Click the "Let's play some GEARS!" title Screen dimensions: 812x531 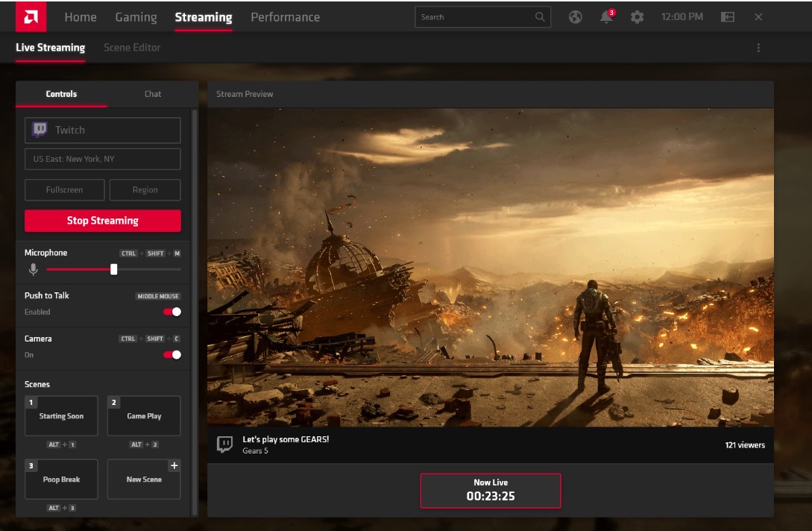click(286, 439)
